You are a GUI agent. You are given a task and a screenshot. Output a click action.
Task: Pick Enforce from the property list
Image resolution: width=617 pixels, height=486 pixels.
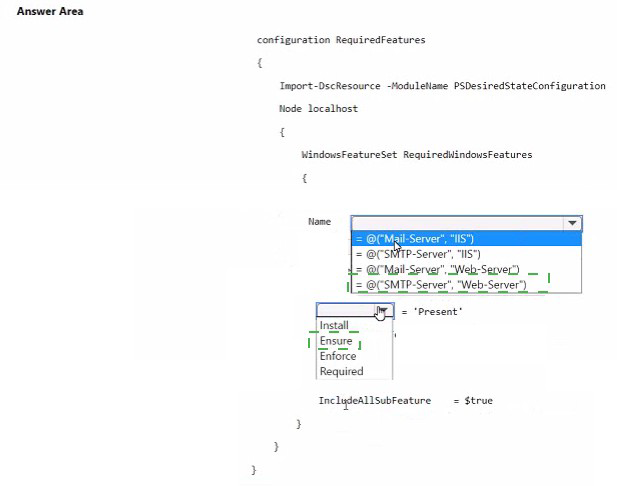(x=338, y=356)
